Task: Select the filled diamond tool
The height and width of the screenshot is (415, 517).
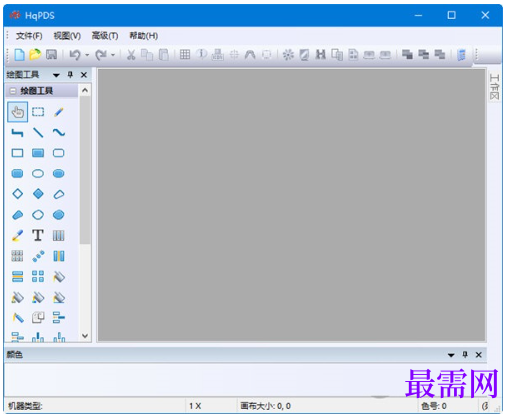Action: (38, 194)
